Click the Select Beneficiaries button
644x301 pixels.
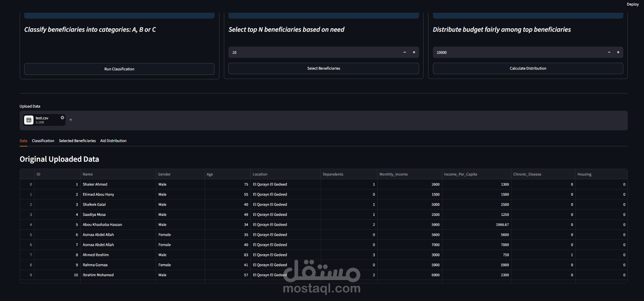[x=324, y=68]
